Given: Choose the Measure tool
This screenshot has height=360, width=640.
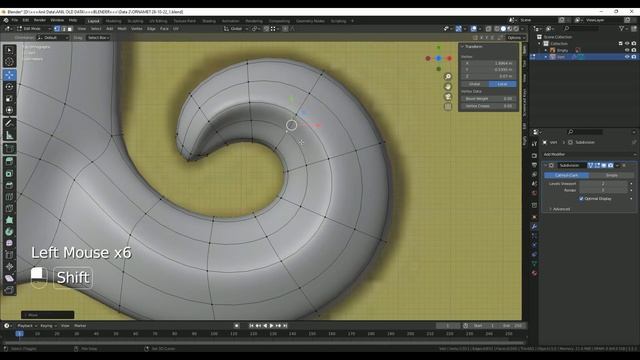Looking at the screenshot, I should 9,135.
